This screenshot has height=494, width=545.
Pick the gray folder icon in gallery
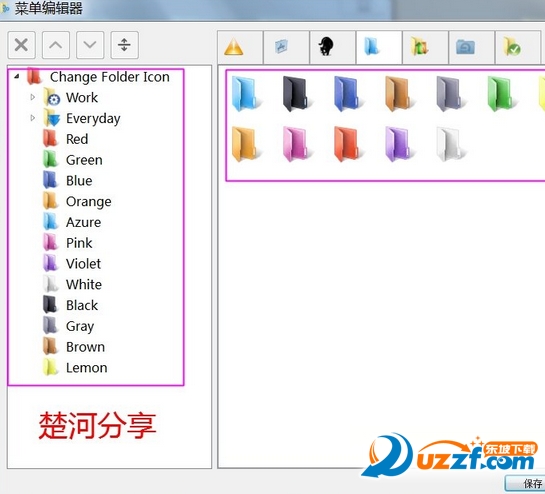pos(450,94)
